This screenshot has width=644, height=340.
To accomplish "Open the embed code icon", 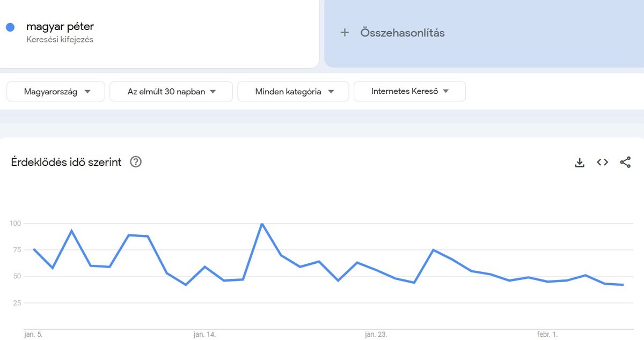I will click(x=602, y=162).
